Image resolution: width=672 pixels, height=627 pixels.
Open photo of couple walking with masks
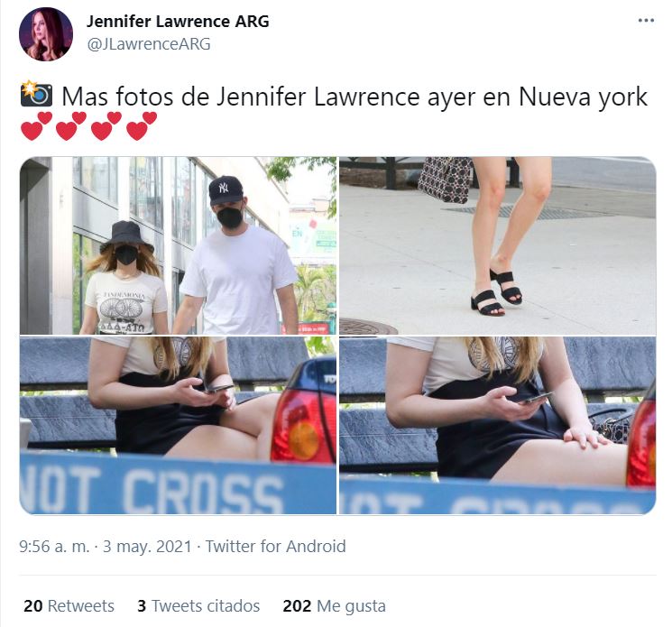click(179, 245)
